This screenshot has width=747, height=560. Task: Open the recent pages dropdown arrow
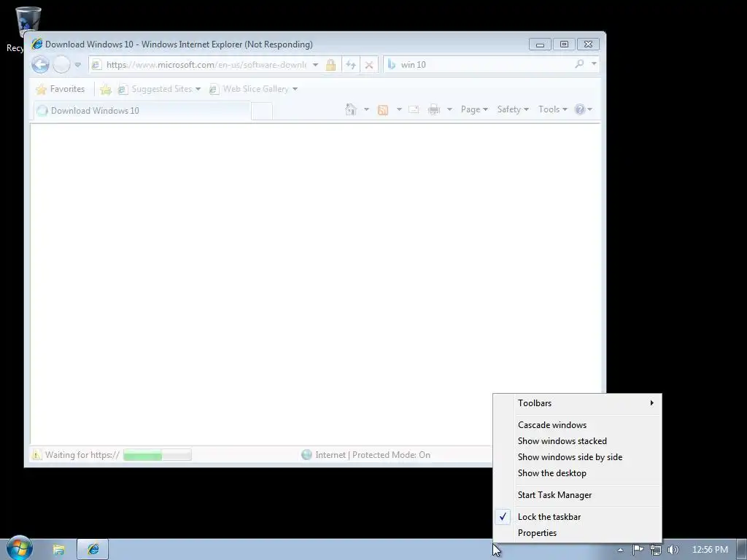point(77,65)
